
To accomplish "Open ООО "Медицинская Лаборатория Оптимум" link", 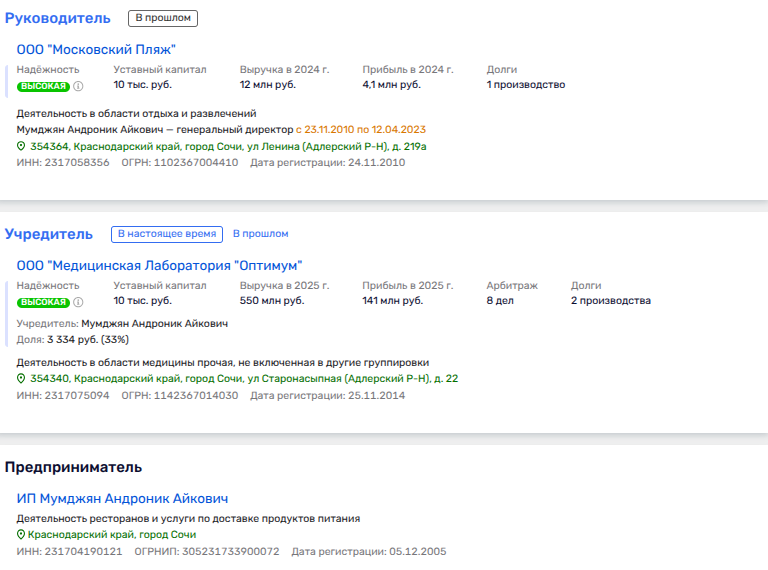I will pos(159,265).
